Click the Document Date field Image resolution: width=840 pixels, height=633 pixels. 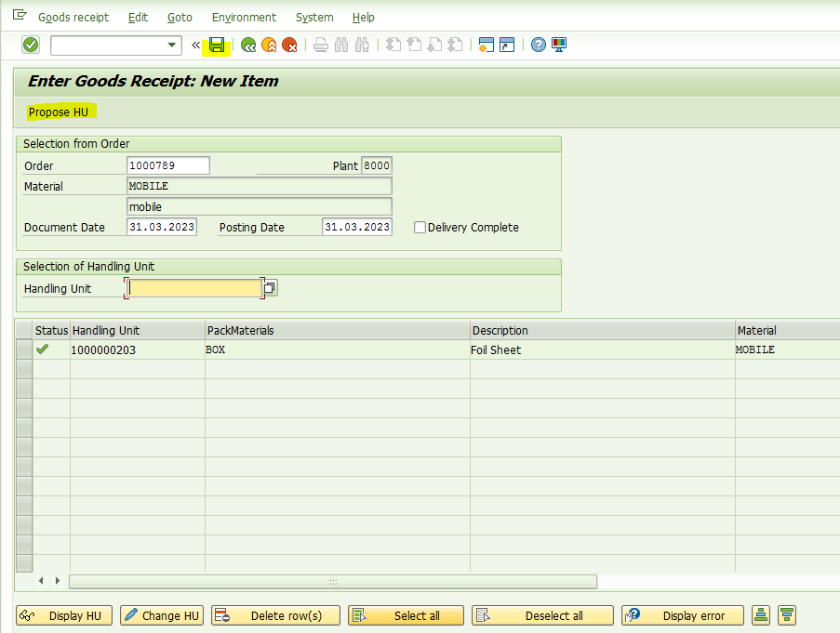point(162,227)
